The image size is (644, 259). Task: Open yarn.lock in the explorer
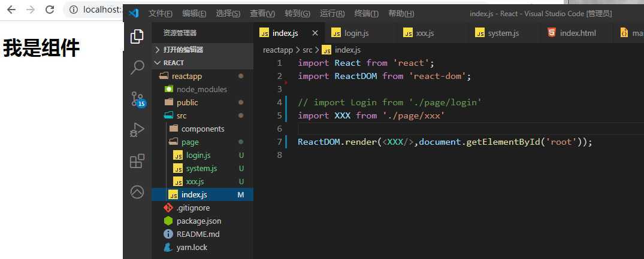pyautogui.click(x=202, y=247)
